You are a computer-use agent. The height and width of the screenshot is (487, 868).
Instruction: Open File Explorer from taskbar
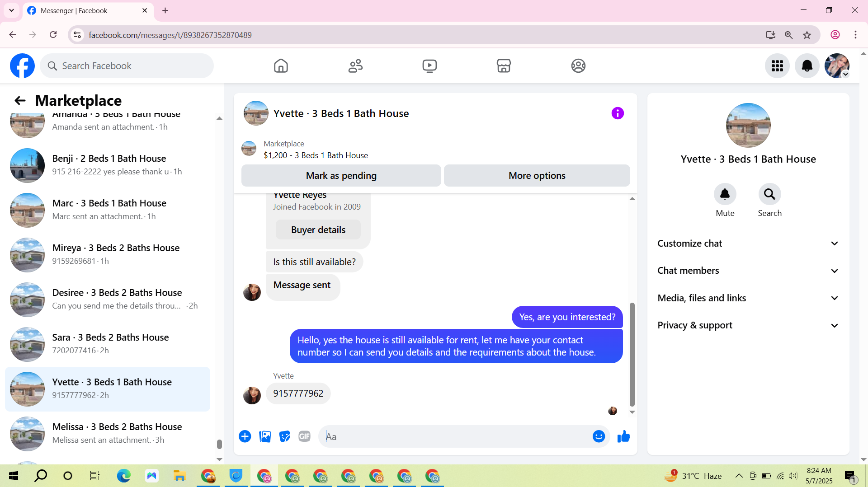pyautogui.click(x=179, y=476)
